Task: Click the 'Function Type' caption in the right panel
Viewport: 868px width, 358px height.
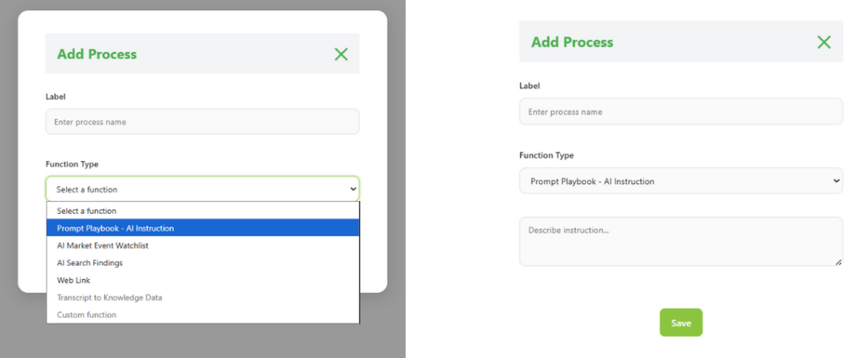Action: (x=546, y=155)
